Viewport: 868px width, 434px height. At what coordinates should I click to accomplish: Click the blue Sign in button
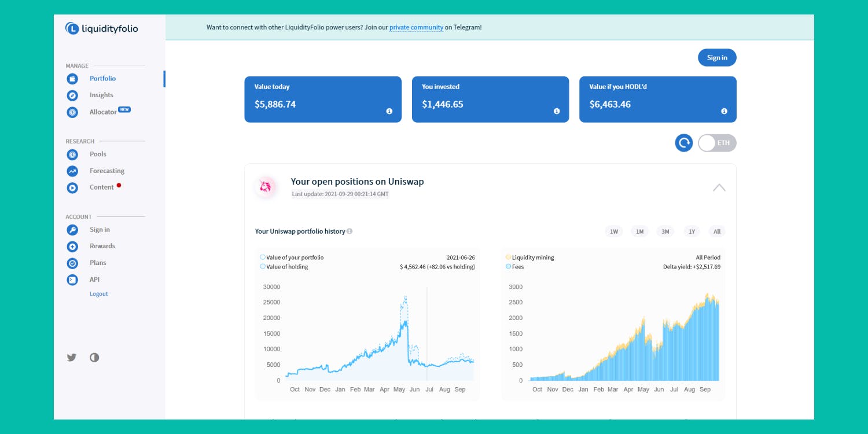[x=717, y=58]
